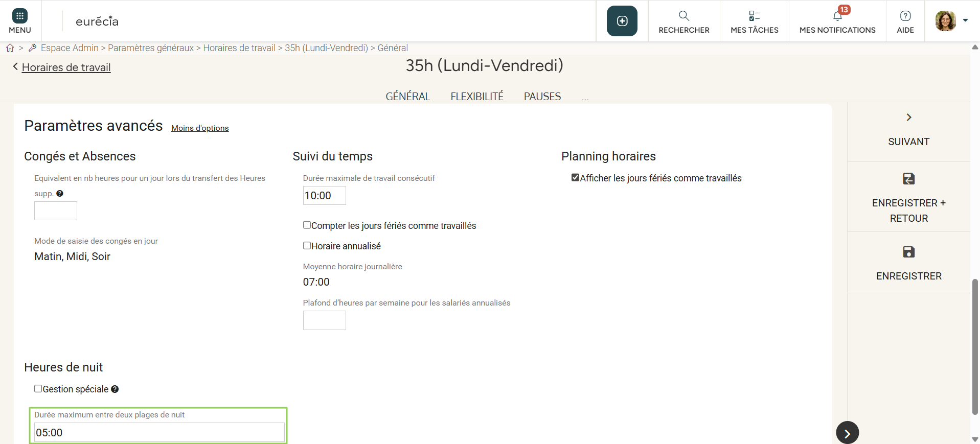This screenshot has width=980, height=444.
Task: Click Durée maximale de travail consécutif field
Action: click(324, 196)
